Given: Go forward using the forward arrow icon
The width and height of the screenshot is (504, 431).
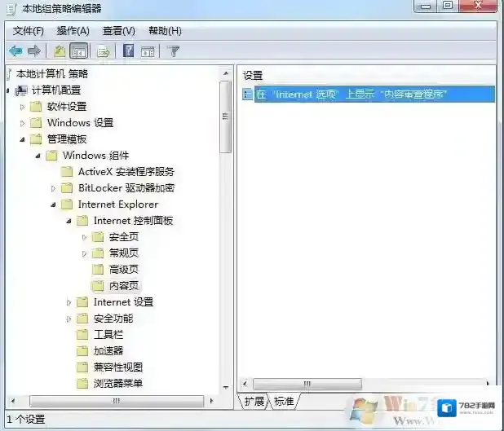Looking at the screenshot, I should (x=34, y=51).
